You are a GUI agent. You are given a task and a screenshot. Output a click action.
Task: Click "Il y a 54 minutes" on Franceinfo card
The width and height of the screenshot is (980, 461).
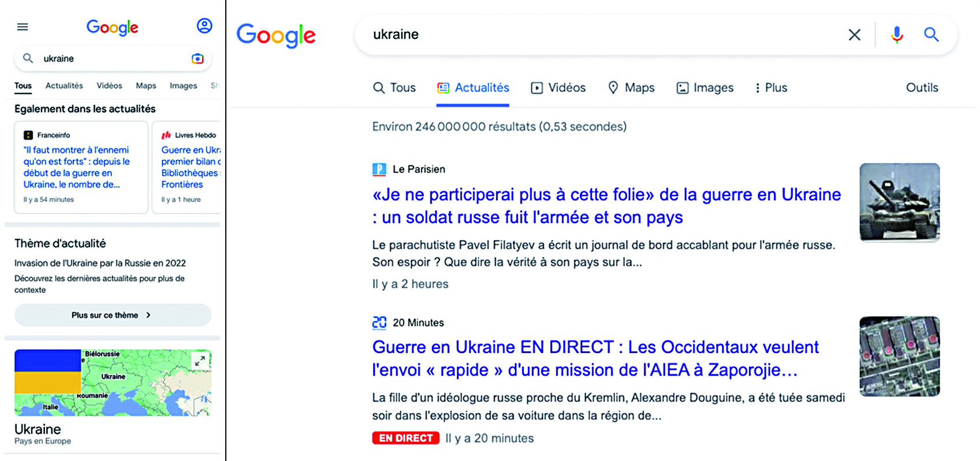click(x=49, y=200)
